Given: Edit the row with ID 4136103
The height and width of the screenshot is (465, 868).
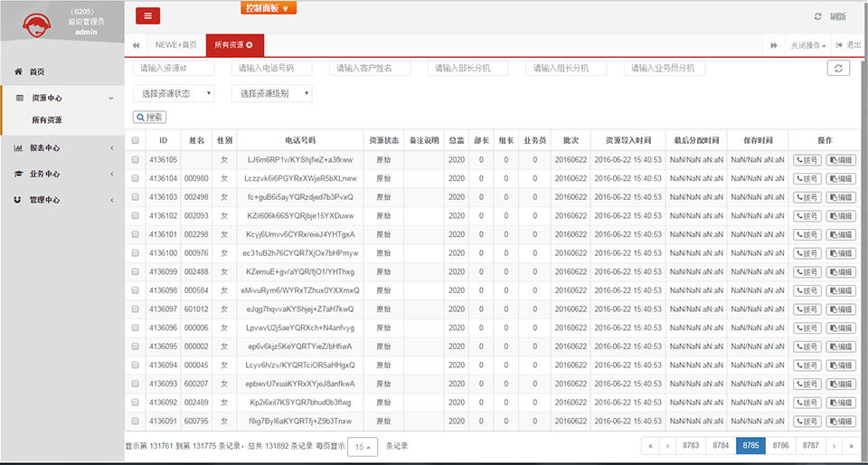Looking at the screenshot, I should (841, 197).
